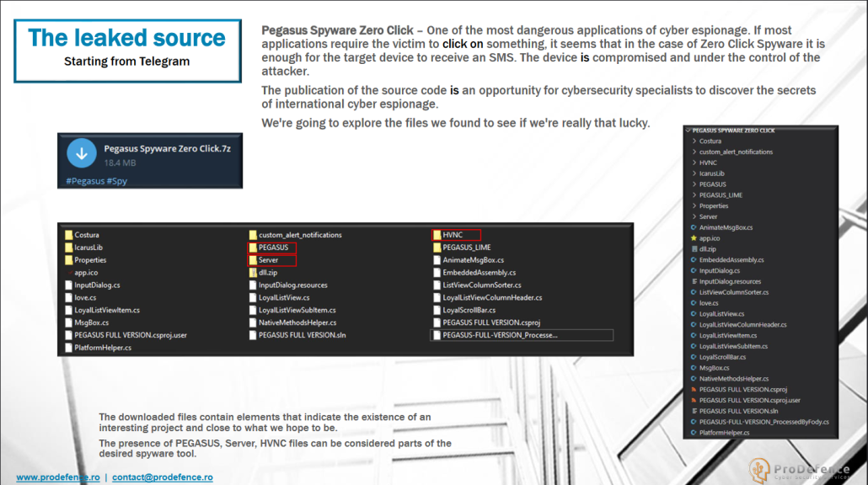Select 'PEGASUS FULL VERSION.sln' in the file listing

point(303,335)
